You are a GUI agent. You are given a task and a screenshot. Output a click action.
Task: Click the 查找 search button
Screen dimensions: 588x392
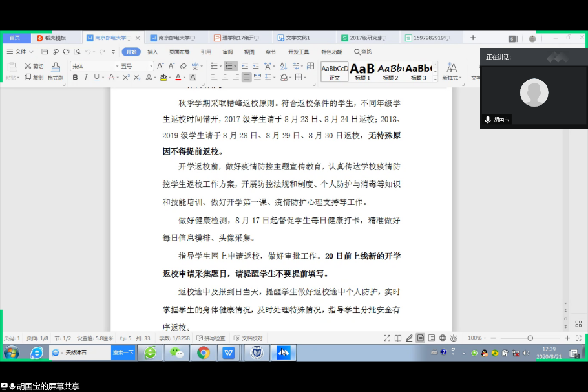coord(362,52)
